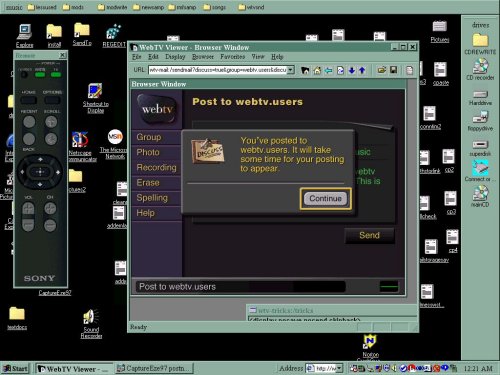The width and height of the screenshot is (500, 375).
Task: Open the Help menu in WebTV Viewer
Action: click(277, 57)
